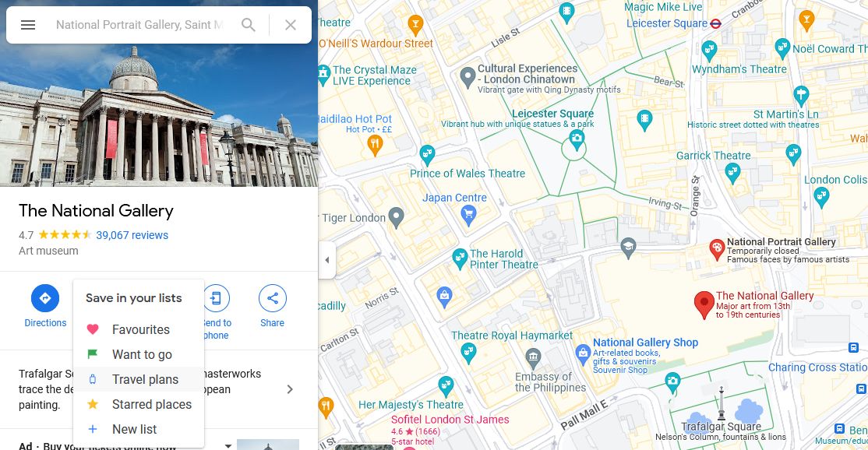Click the graduation cap school marker
This screenshot has width=868, height=450.
tap(628, 248)
